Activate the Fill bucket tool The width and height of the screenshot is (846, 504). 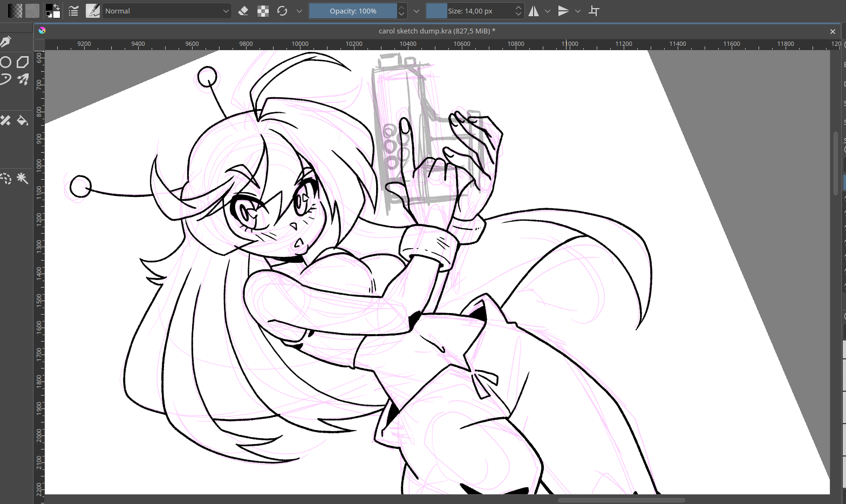coord(23,120)
